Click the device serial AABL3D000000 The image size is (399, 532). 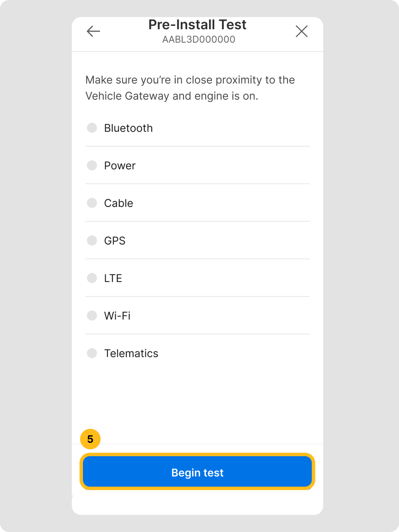coord(199,39)
